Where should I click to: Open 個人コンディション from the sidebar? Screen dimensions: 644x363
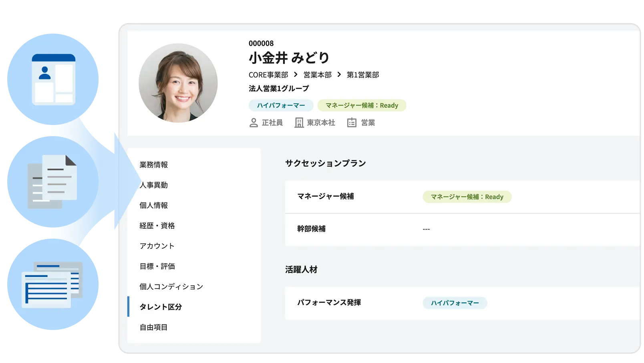coord(171,286)
